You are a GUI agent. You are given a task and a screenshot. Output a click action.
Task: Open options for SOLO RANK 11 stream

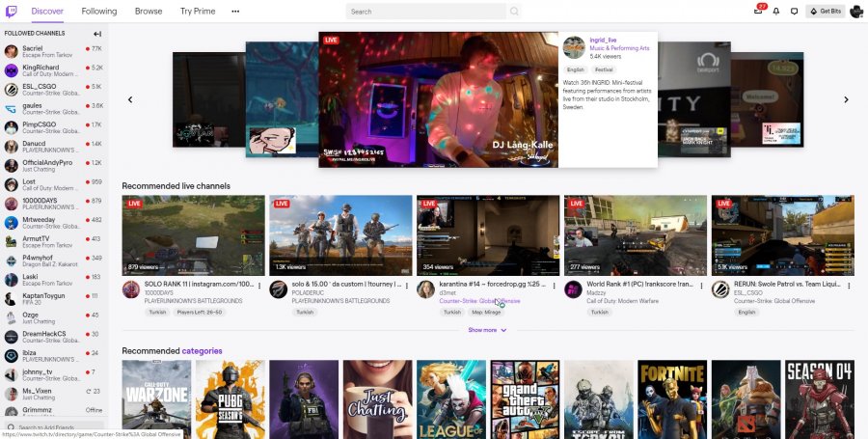[259, 286]
